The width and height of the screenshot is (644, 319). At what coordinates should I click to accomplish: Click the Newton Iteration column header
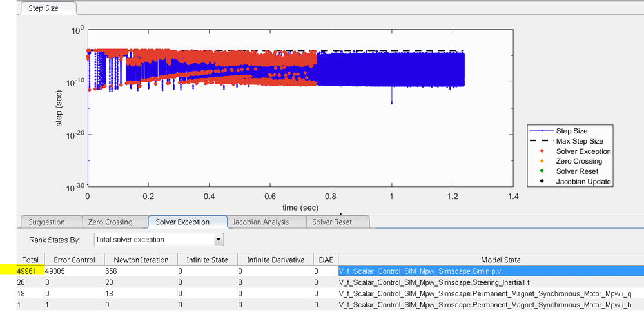[141, 260]
